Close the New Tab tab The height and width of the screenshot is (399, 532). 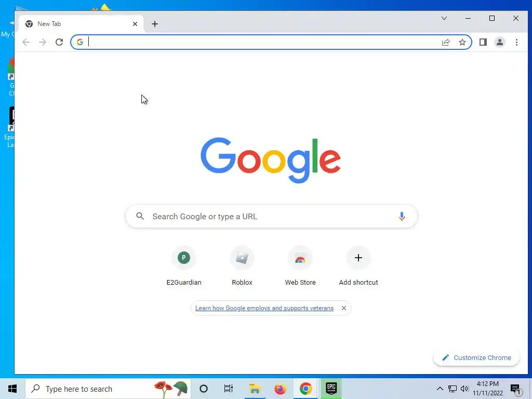coord(135,24)
